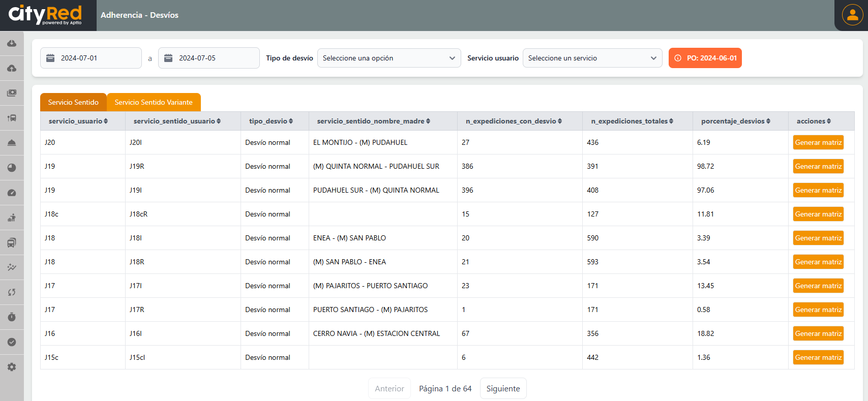The height and width of the screenshot is (401, 868).
Task: Click the cloud upload icon in sidebar
Action: tap(12, 68)
